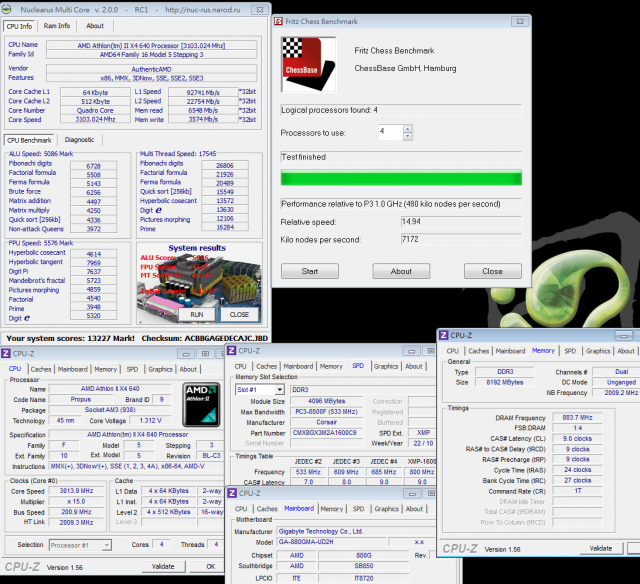This screenshot has width=640, height=584.
Task: Click CLOSE in Nuclearus system results
Action: tap(239, 314)
